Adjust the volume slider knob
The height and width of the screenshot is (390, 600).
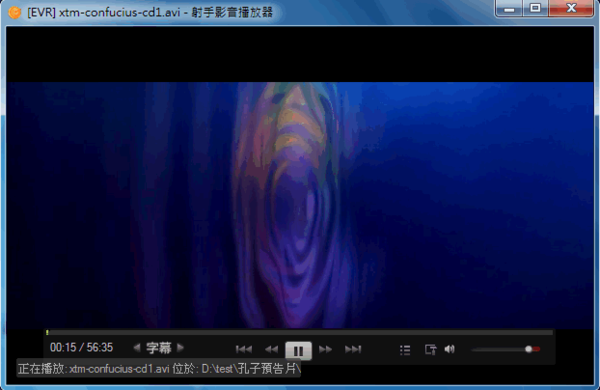pos(528,349)
